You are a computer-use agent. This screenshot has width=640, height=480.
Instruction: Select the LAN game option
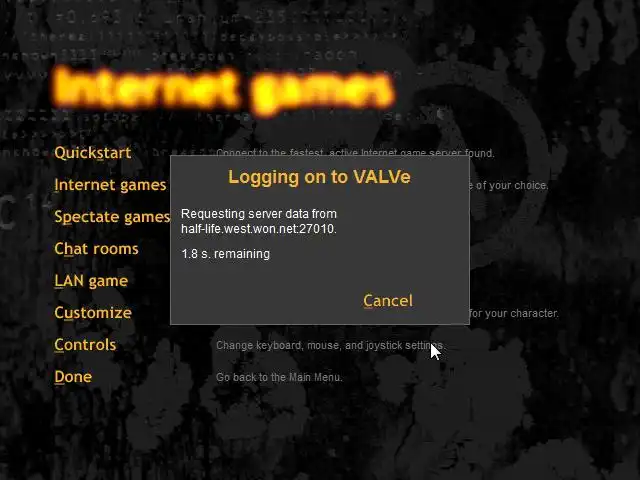click(91, 281)
